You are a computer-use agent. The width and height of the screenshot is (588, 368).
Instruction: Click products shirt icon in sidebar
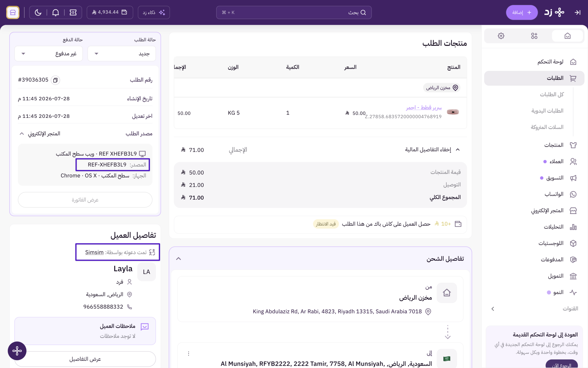tap(573, 145)
